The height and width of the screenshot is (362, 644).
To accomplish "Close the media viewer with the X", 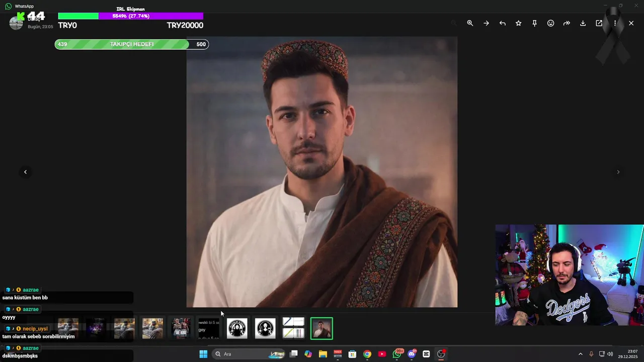I will coord(631,23).
